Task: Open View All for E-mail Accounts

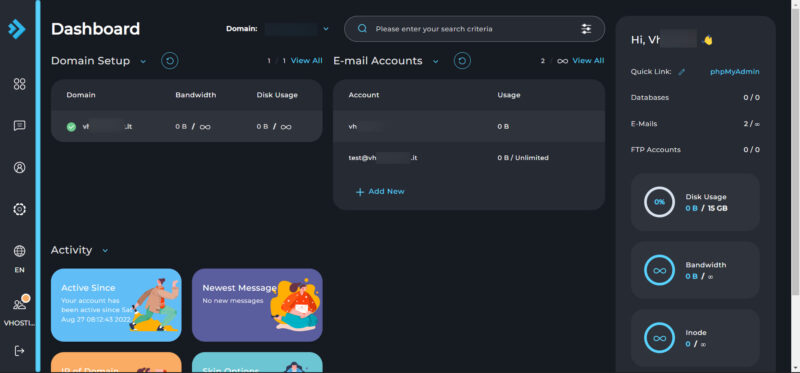Action: pyautogui.click(x=588, y=61)
